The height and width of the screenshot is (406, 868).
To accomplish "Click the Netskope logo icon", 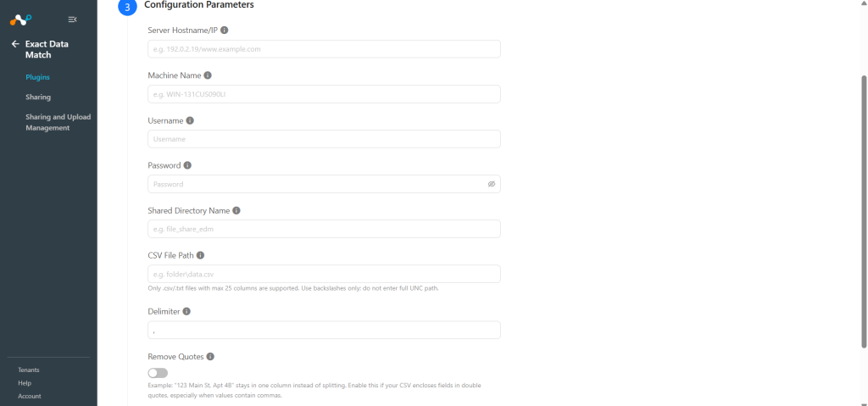I will click(20, 20).
